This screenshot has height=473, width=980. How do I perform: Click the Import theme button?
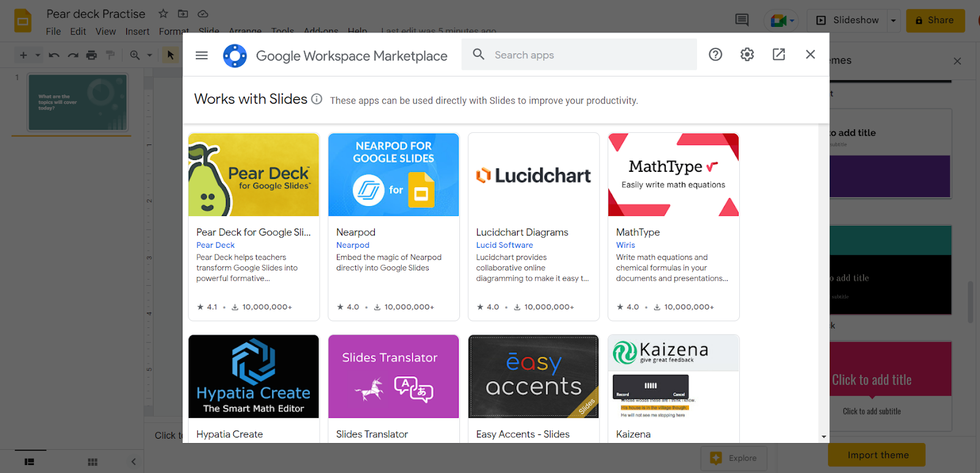pyautogui.click(x=877, y=455)
